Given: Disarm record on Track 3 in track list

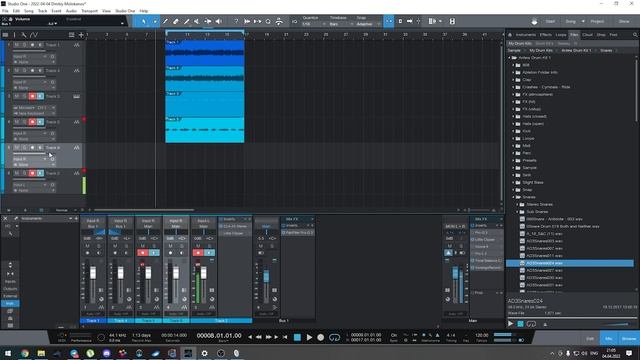Looking at the screenshot, I should tap(32, 96).
